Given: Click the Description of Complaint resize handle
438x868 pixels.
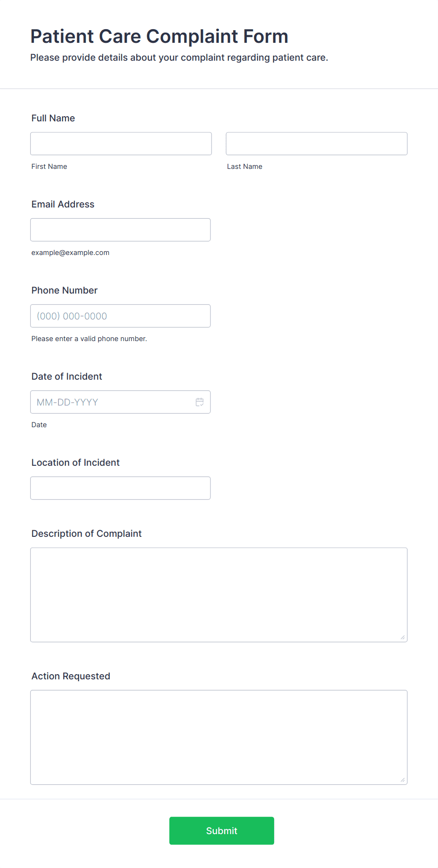Looking at the screenshot, I should pyautogui.click(x=403, y=637).
